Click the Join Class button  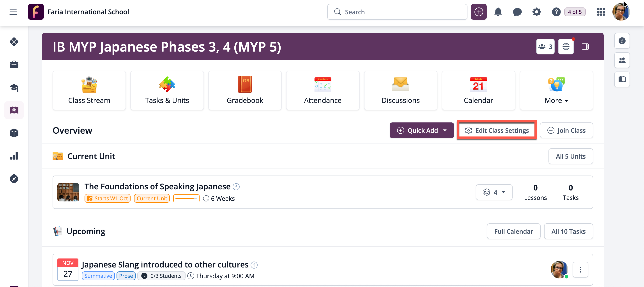(566, 131)
